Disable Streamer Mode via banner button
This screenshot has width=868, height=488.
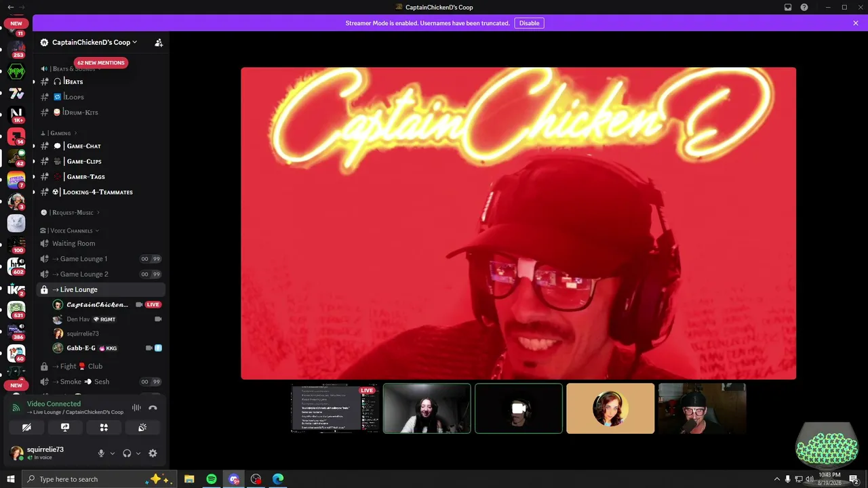point(529,23)
